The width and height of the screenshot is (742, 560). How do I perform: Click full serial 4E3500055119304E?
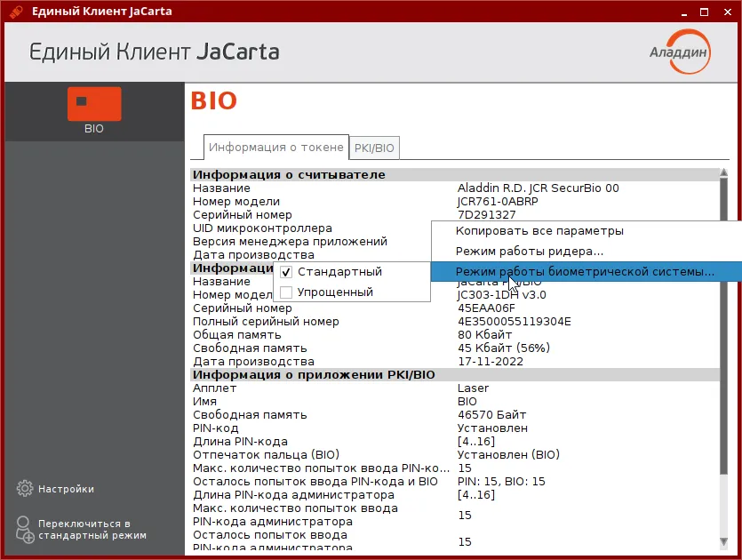(515, 322)
